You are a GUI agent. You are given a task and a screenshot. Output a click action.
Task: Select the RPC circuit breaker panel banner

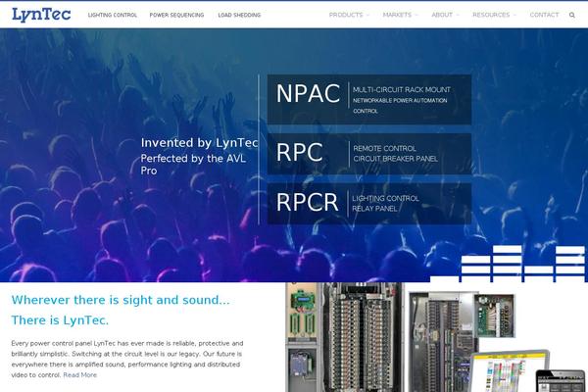click(x=369, y=154)
